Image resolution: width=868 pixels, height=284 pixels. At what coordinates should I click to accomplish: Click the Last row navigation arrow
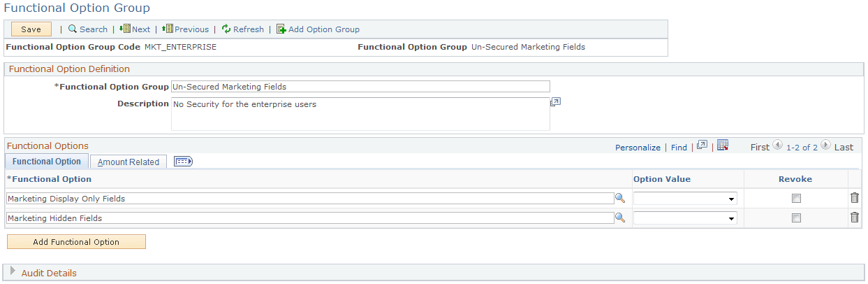[x=825, y=145]
